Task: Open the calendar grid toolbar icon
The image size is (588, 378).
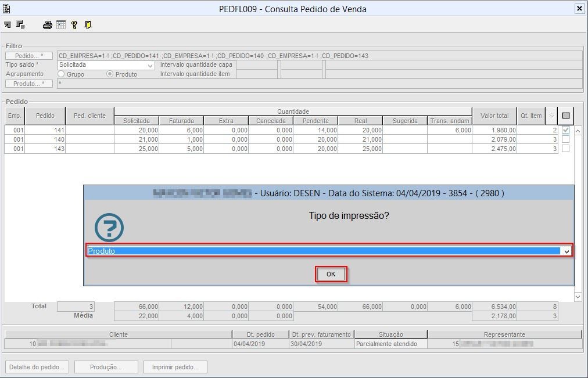Action: [61, 25]
